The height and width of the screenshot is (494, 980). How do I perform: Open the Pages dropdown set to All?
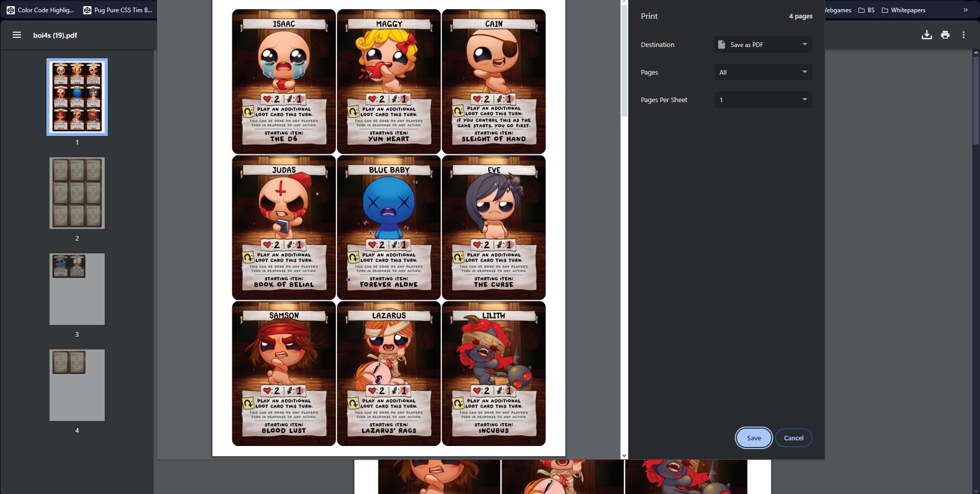[x=763, y=72]
